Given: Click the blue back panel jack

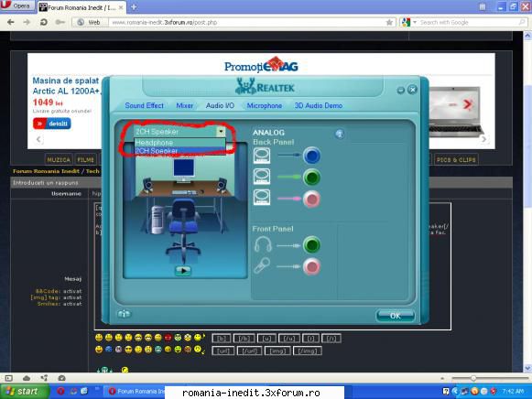Looking at the screenshot, I should click(x=312, y=156).
